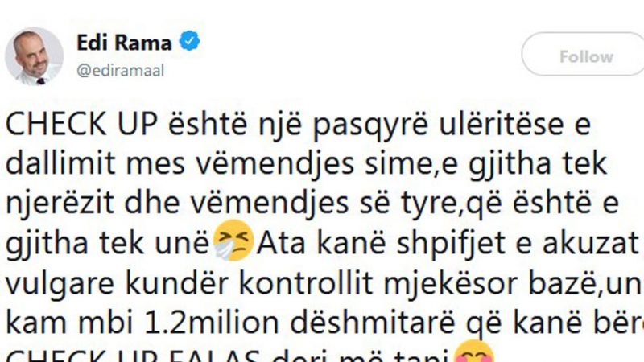Click the sneezing face emoji in tweet
This screenshot has height=362, width=644.
[233, 241]
